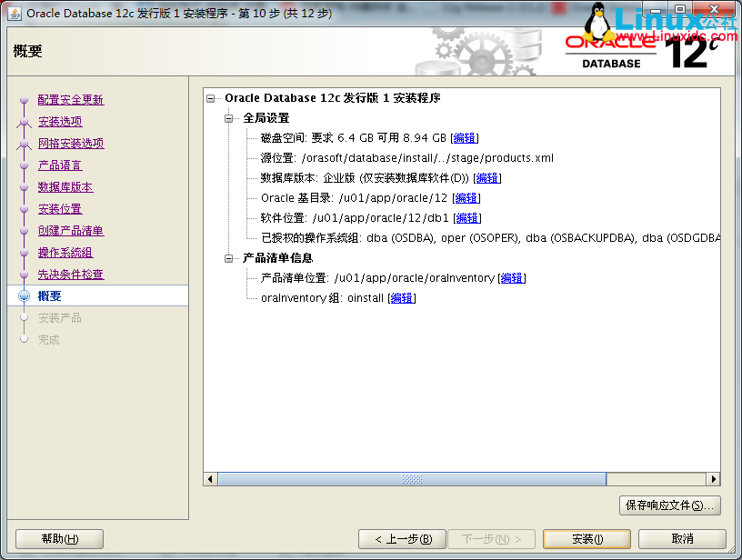Edit the oraInventory 组 setting
This screenshot has width=742, height=560.
coord(402,297)
